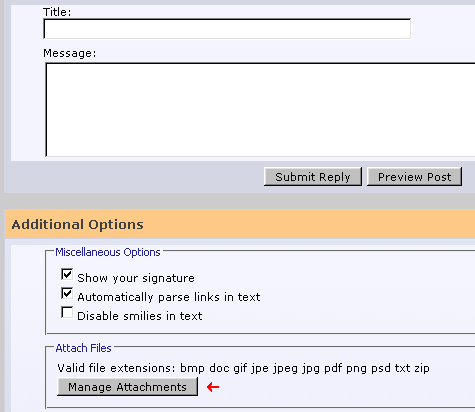Toggle Automatically parse links checkbox
475x412 pixels.
tap(67, 293)
